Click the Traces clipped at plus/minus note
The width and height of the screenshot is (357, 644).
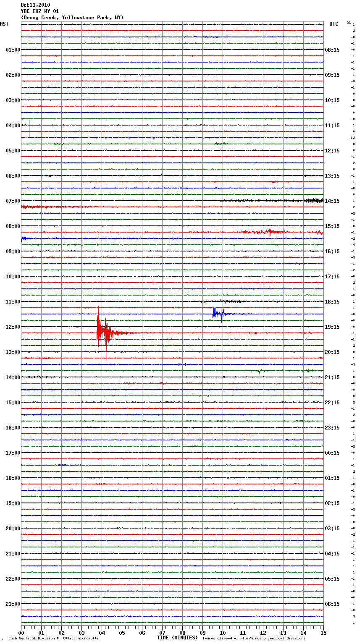click(254, 639)
